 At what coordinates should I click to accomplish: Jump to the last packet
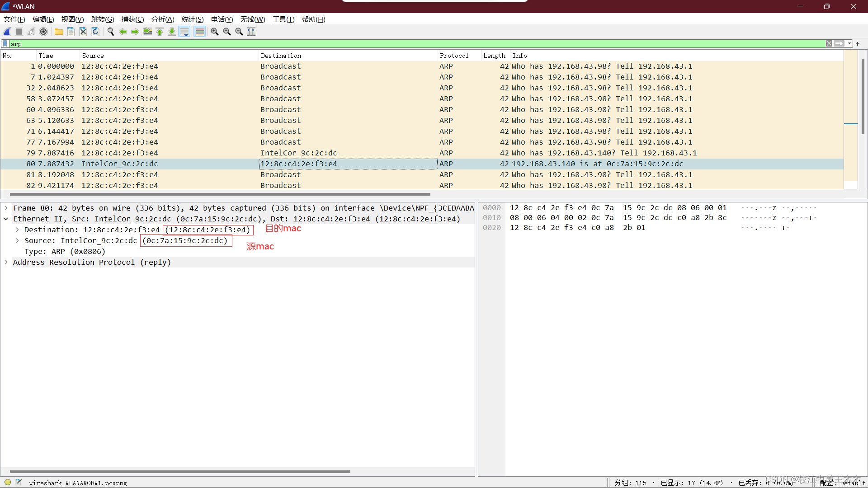pyautogui.click(x=172, y=32)
